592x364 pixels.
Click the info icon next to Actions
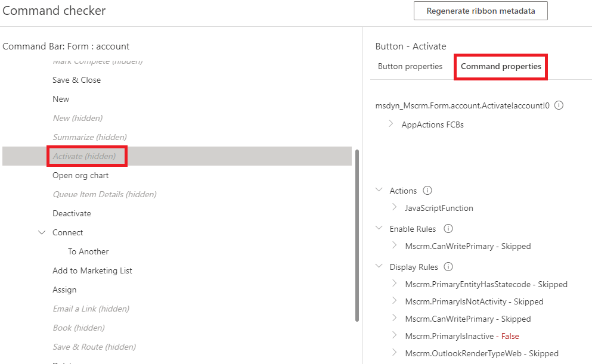427,191
